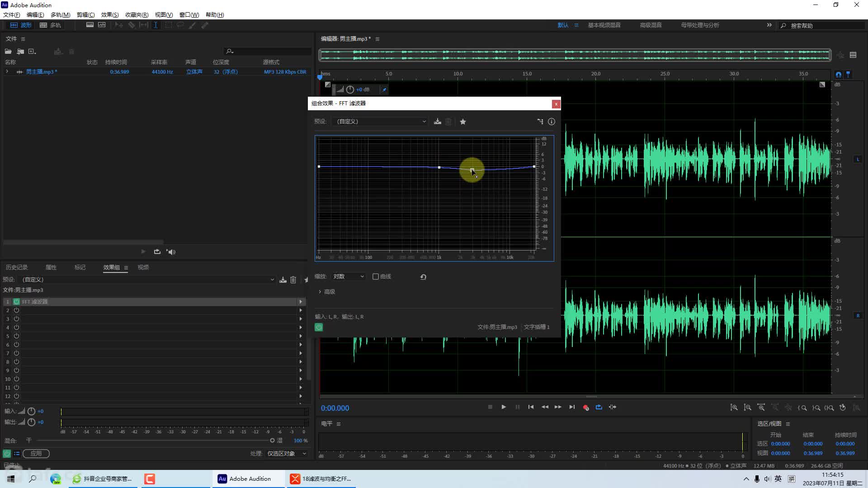Viewport: 868px width, 488px height.
Task: Mark FFT filter preset as favorite star
Action: [x=463, y=122]
